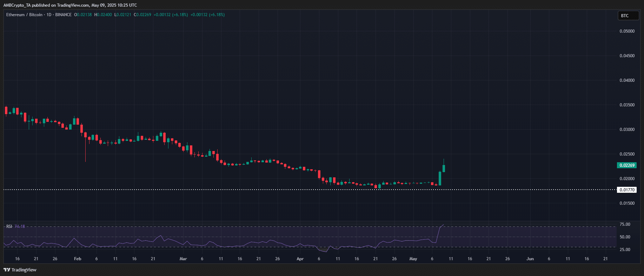Click the BINANCE exchange label

point(63,15)
